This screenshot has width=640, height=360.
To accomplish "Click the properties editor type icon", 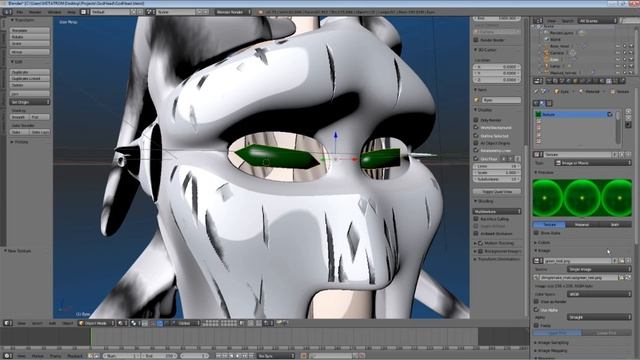I will pos(538,81).
